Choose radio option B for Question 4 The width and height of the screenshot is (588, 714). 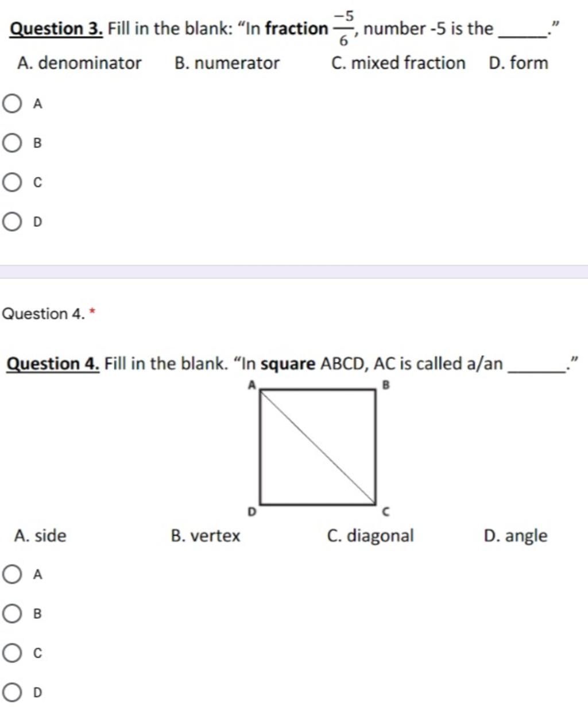[13, 614]
